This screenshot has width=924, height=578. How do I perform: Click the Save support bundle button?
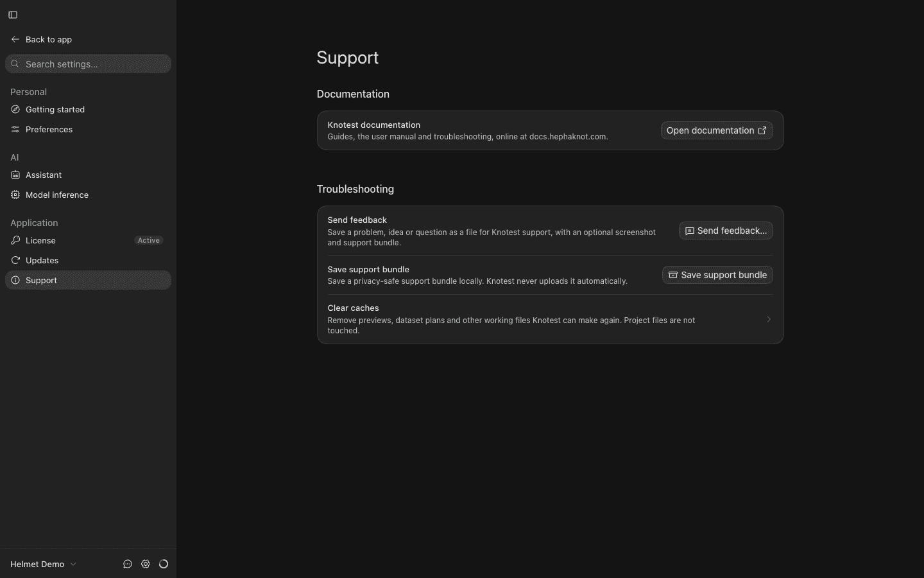[x=717, y=275]
